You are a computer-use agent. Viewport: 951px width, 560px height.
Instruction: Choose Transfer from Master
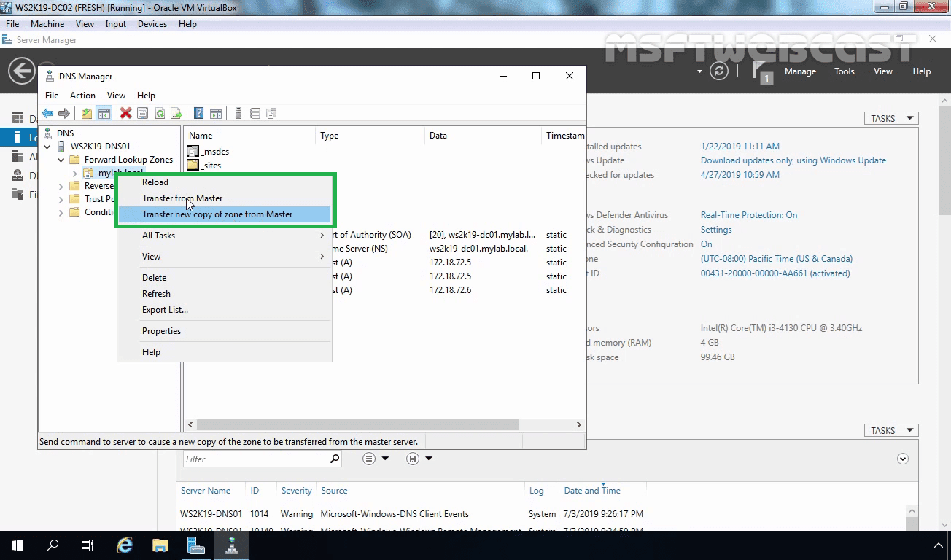coord(224,198)
